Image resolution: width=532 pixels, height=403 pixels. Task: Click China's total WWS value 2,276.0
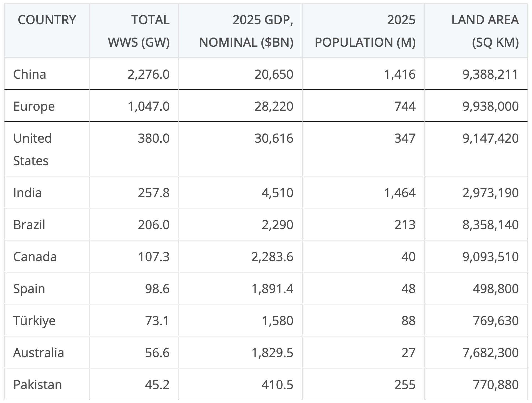point(149,74)
